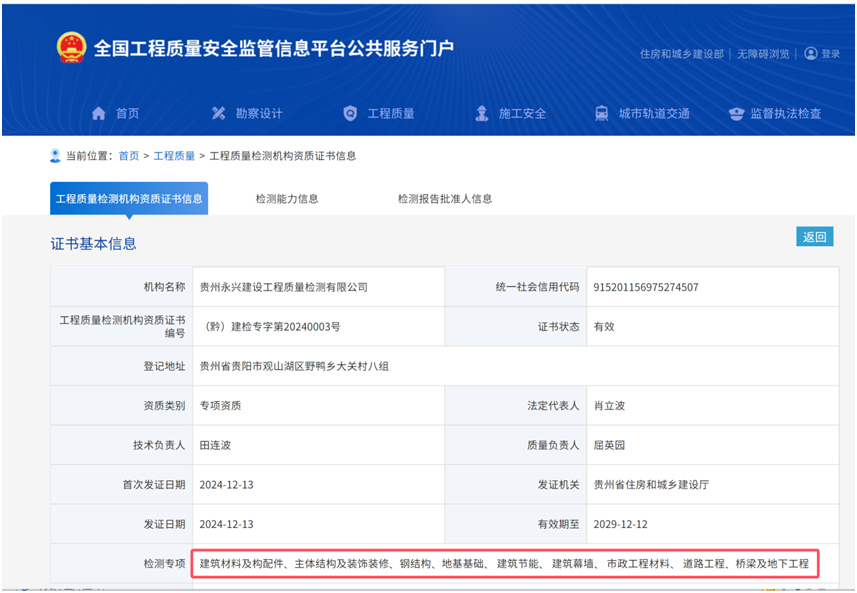Click the 监督执法检查 icon
This screenshot has height=593, width=857.
(x=736, y=113)
